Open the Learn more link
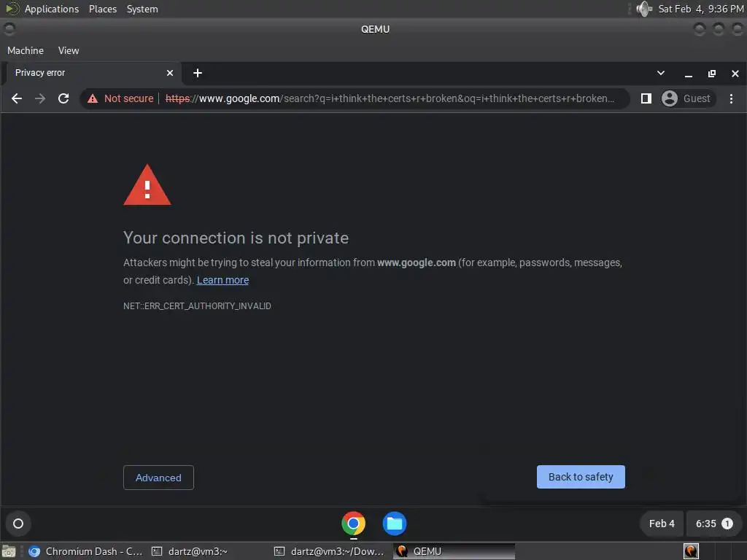This screenshot has height=560, width=747. point(222,280)
